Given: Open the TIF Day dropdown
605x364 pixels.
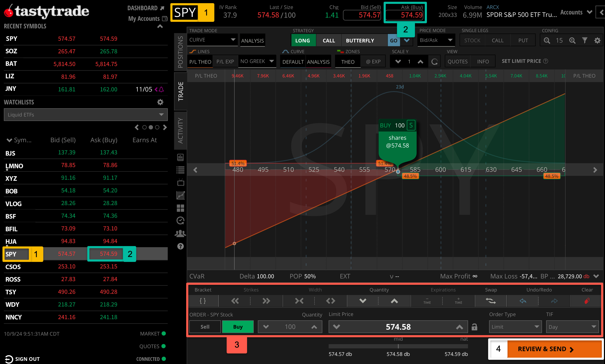Looking at the screenshot, I should click(x=572, y=327).
